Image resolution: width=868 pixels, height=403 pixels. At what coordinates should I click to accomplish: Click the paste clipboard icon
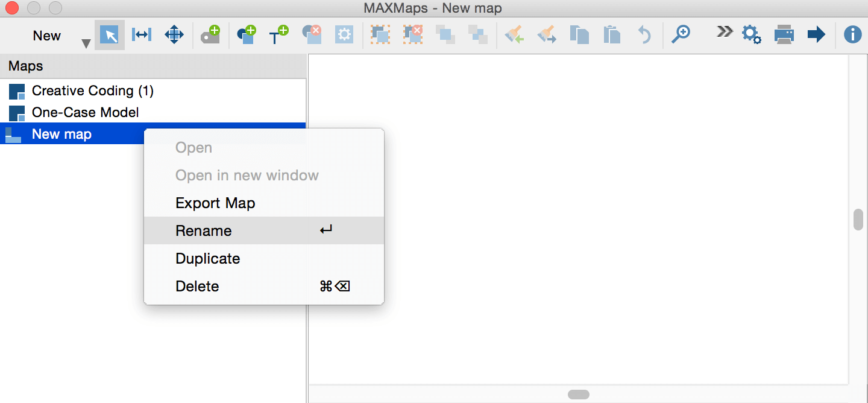pos(612,35)
